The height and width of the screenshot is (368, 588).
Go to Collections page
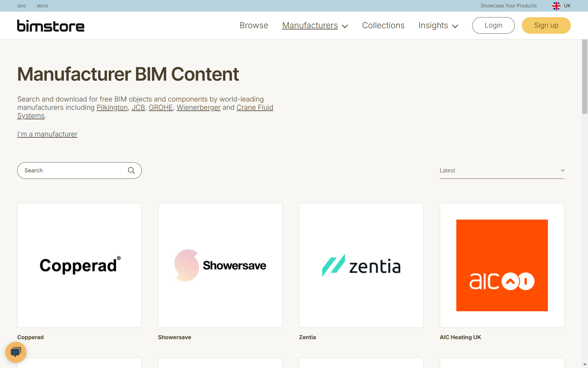(383, 25)
